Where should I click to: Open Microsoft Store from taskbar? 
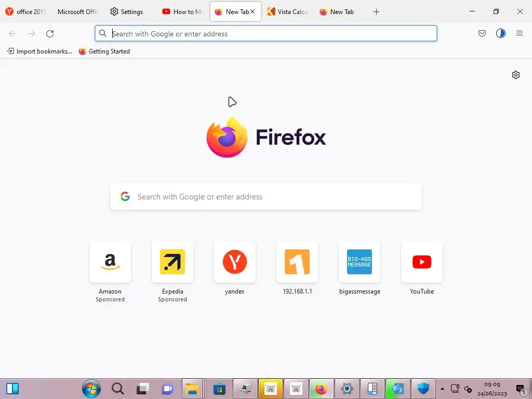[x=220, y=389]
